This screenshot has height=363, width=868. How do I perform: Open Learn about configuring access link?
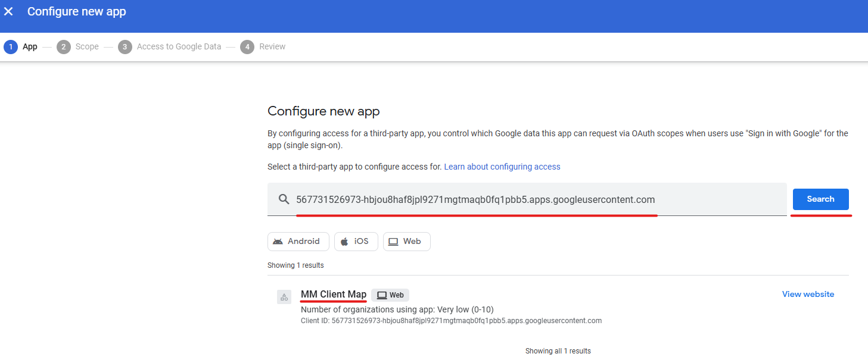(502, 167)
